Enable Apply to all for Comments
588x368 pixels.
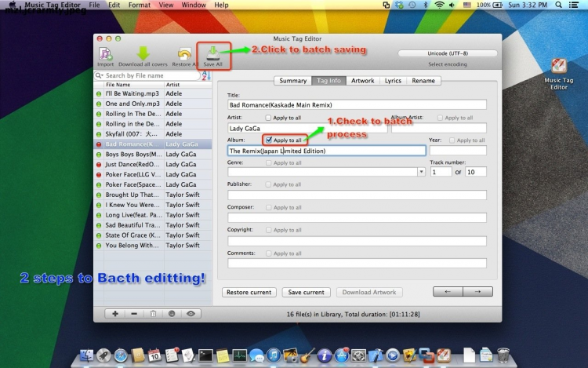point(268,253)
